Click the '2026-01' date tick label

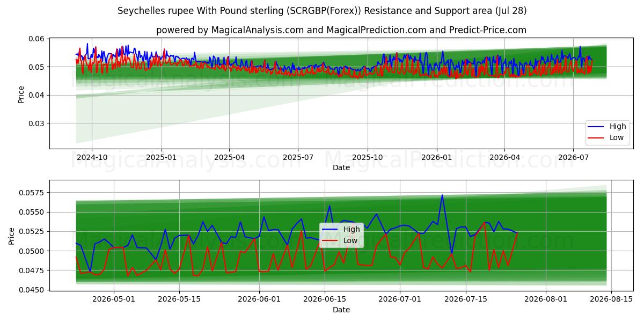[x=436, y=158]
